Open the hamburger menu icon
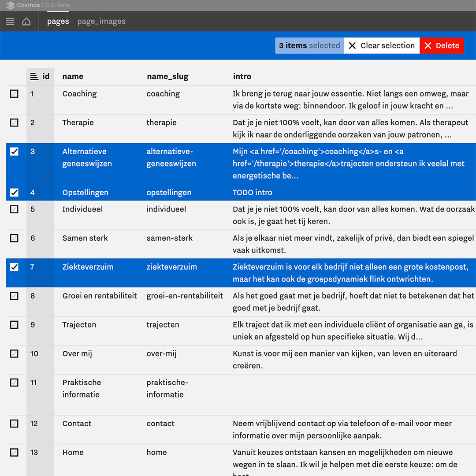Screen dimensions: 476x476 pos(10,21)
